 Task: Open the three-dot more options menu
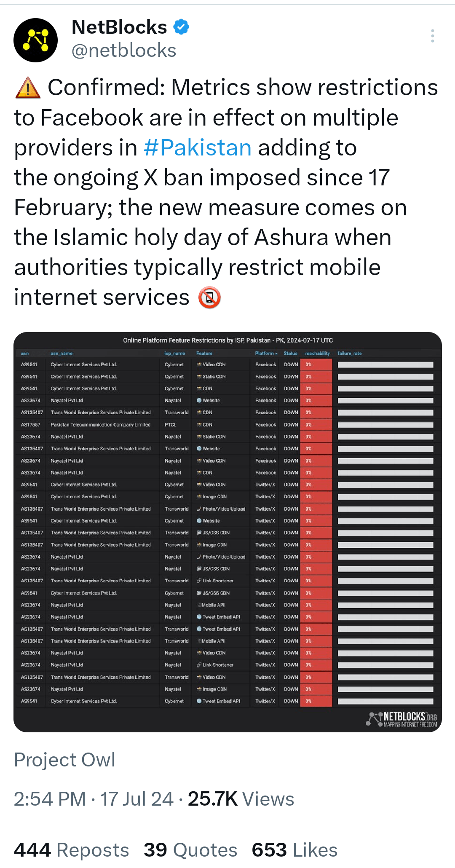pos(433,36)
